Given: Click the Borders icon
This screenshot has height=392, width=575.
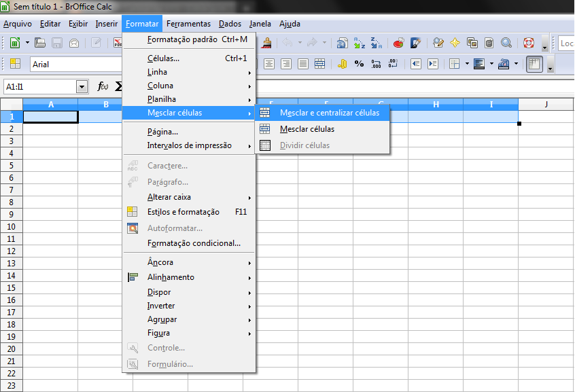Looking at the screenshot, I should click(x=455, y=64).
